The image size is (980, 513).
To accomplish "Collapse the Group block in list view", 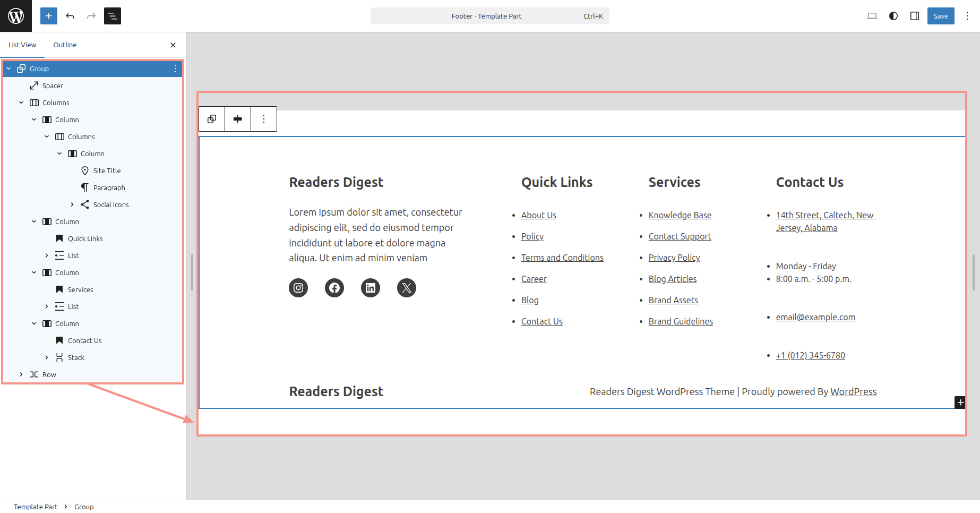I will coord(8,69).
